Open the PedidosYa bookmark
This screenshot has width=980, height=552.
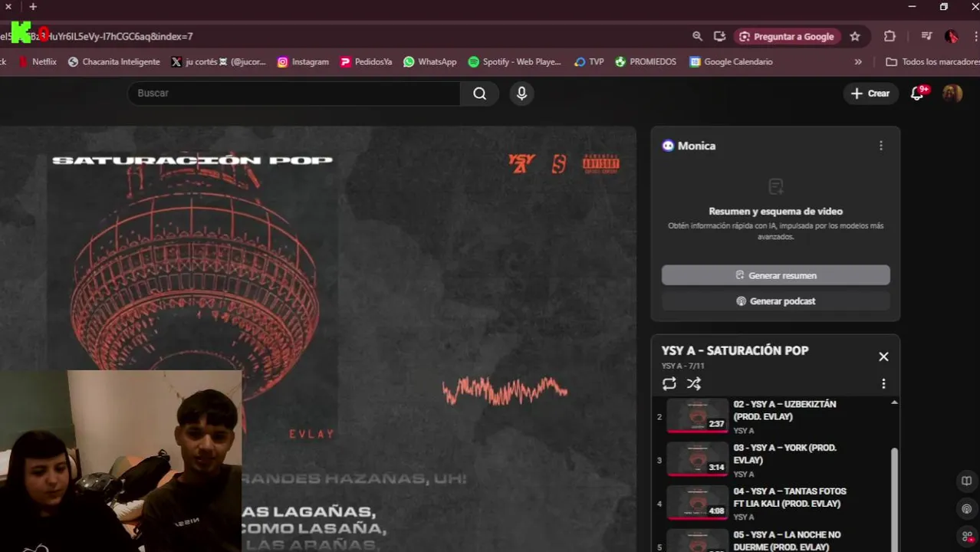pyautogui.click(x=366, y=62)
